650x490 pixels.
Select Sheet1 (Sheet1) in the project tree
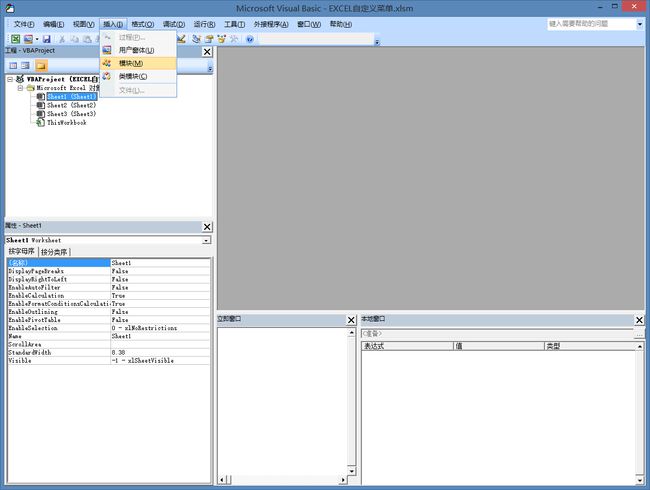[x=72, y=97]
